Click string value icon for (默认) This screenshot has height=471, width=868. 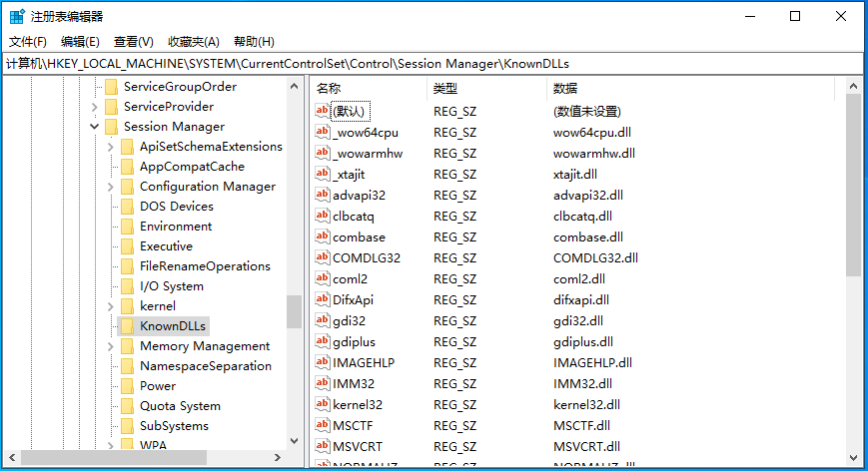point(323,111)
